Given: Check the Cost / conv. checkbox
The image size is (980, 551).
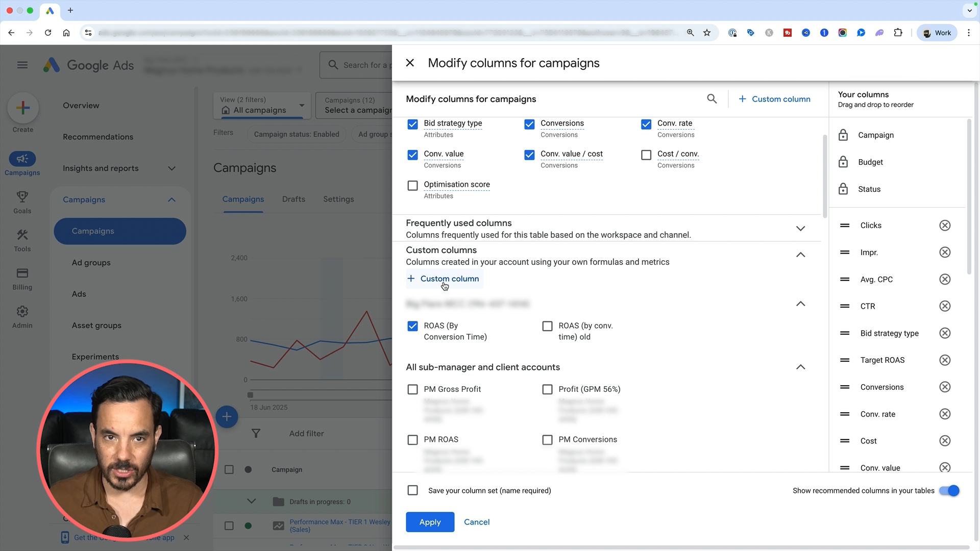Looking at the screenshot, I should [646, 155].
